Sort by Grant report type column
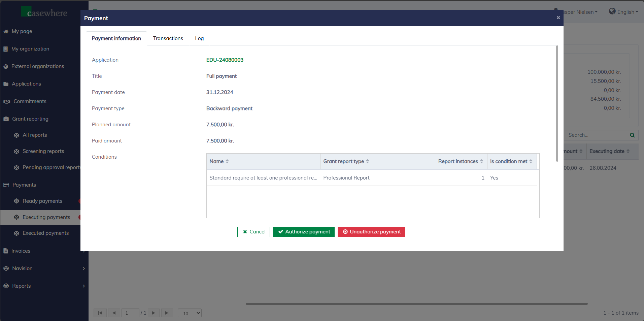Image resolution: width=644 pixels, height=321 pixels. tap(367, 161)
